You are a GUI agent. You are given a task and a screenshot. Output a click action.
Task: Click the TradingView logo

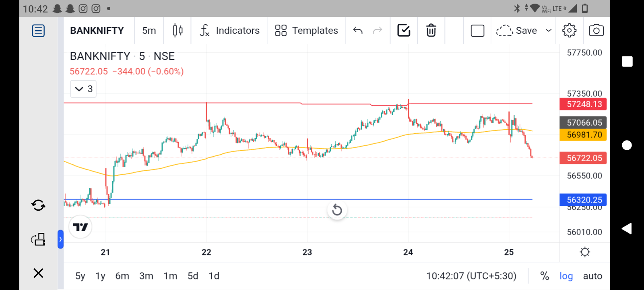[80, 227]
